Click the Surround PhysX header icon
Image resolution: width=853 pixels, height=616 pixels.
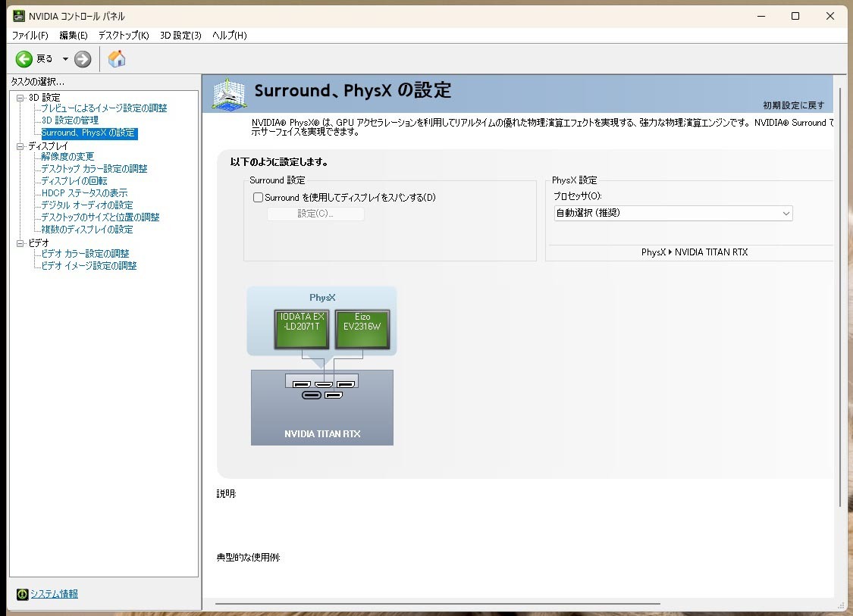pos(229,93)
